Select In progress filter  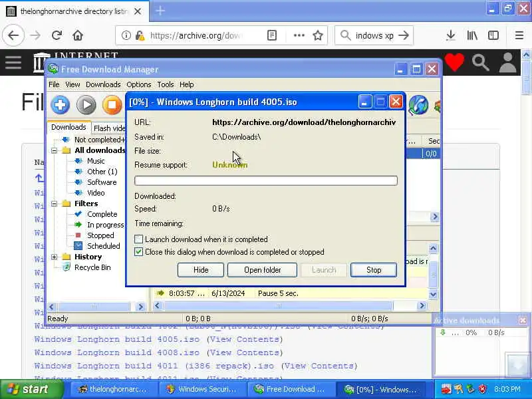[x=106, y=225]
